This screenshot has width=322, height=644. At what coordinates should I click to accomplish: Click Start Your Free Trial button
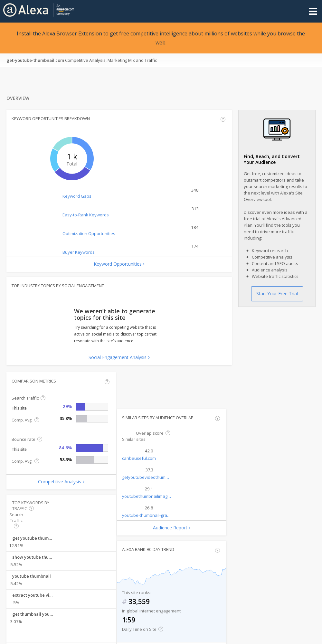277,294
